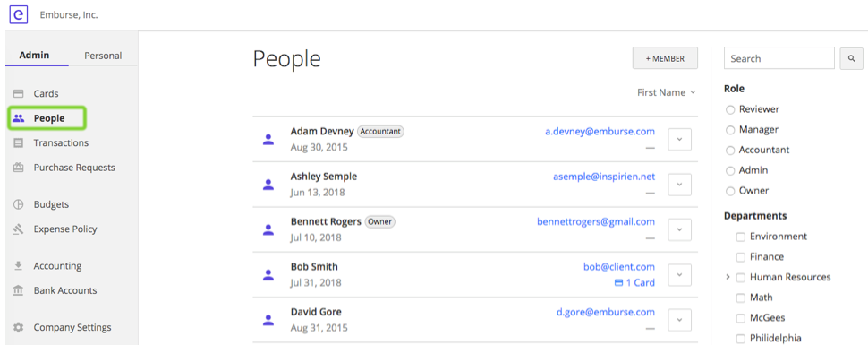The height and width of the screenshot is (345, 868).
Task: Click the + MEMBER button
Action: pos(665,58)
